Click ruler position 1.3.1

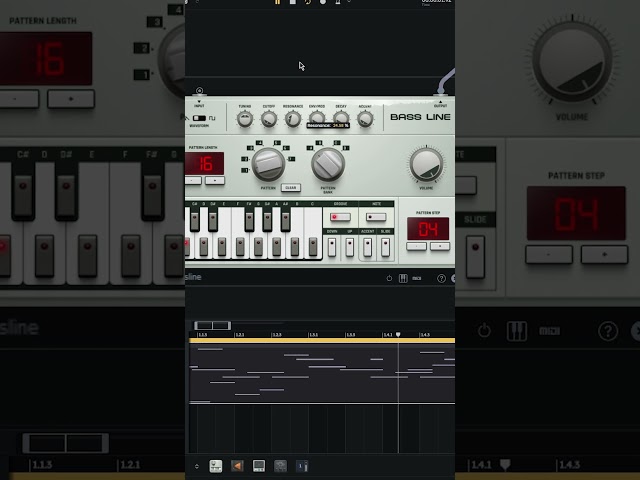(313, 335)
